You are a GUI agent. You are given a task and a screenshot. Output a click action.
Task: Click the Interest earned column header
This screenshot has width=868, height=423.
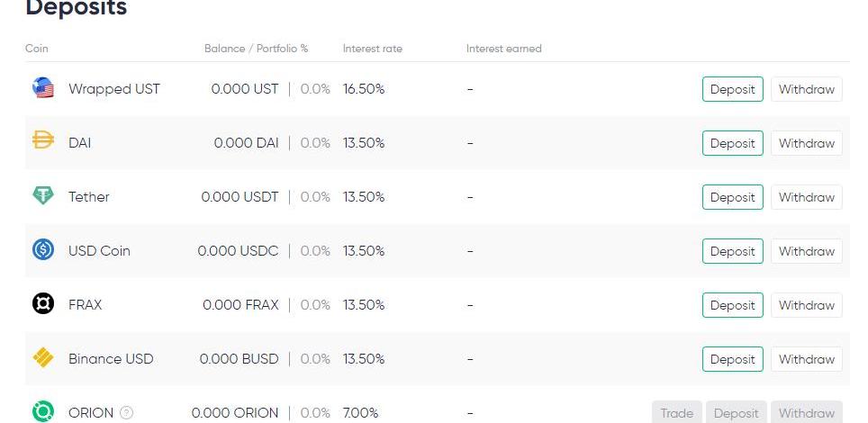[503, 49]
